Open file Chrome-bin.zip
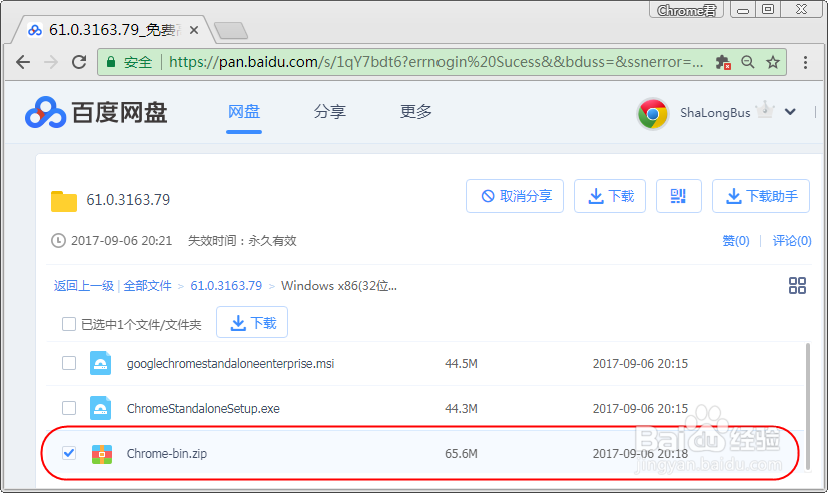Image resolution: width=828 pixels, height=493 pixels. coord(167,453)
